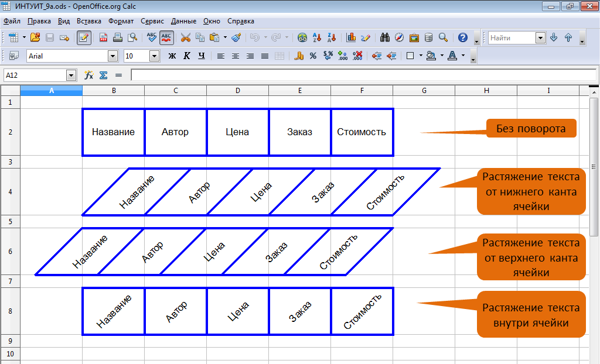This screenshot has width=600, height=364.
Task: Toggle AutoSpellcheck red underline button
Action: tap(166, 37)
